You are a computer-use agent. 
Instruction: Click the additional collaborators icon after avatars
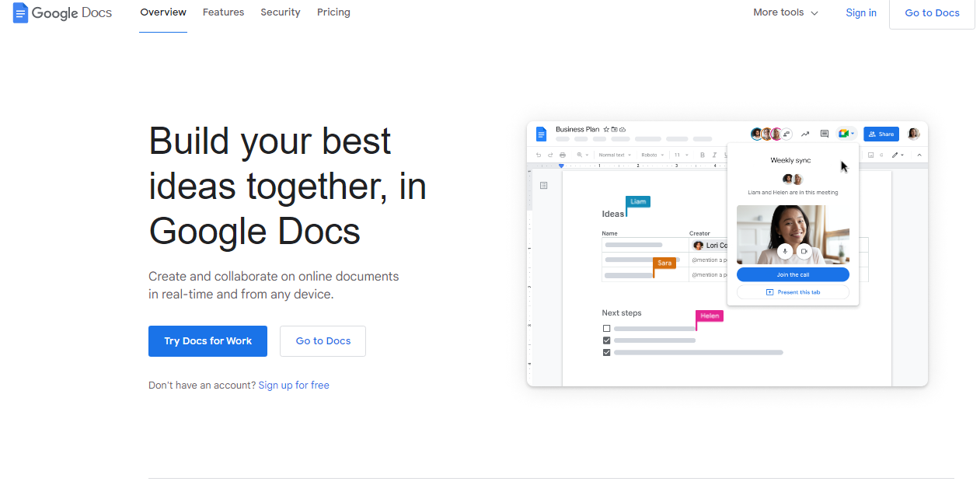coord(786,134)
